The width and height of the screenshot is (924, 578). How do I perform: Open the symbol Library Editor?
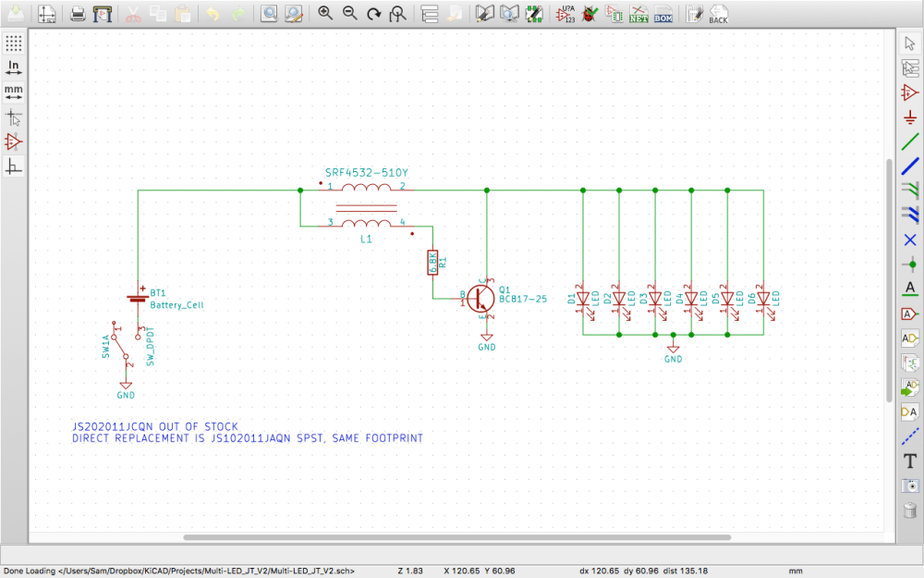483,14
